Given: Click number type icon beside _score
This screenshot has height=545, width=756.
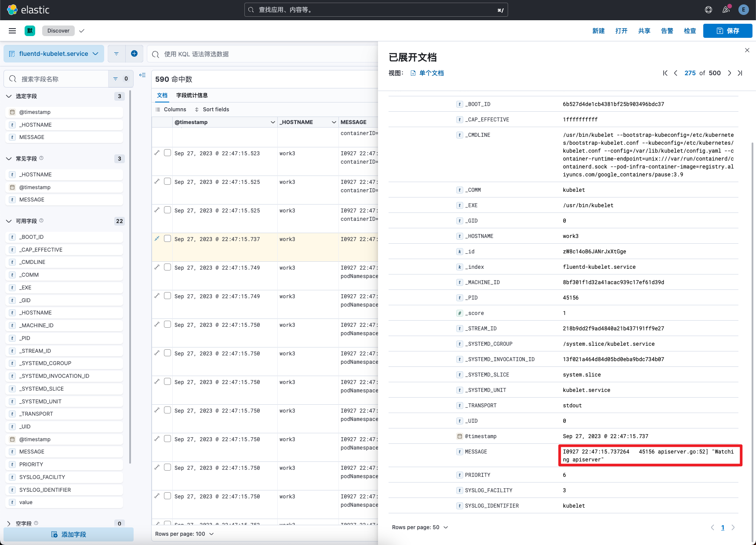Looking at the screenshot, I should (460, 313).
